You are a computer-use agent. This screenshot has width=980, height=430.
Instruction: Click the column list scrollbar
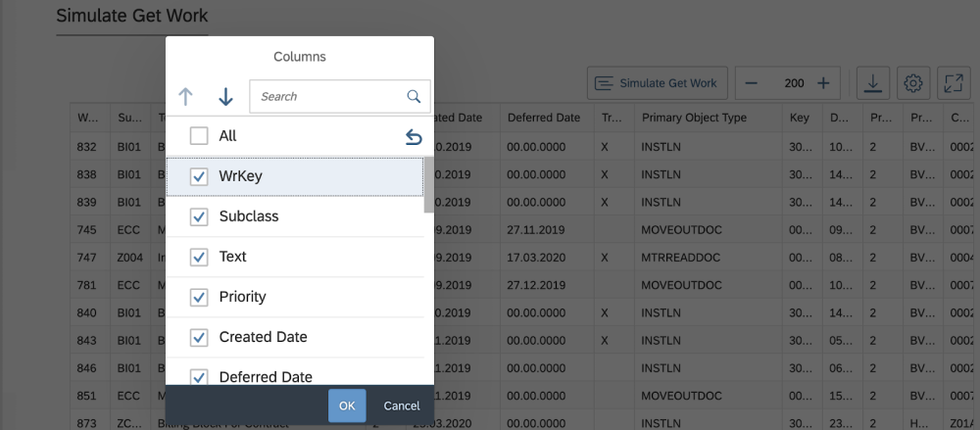(428, 184)
